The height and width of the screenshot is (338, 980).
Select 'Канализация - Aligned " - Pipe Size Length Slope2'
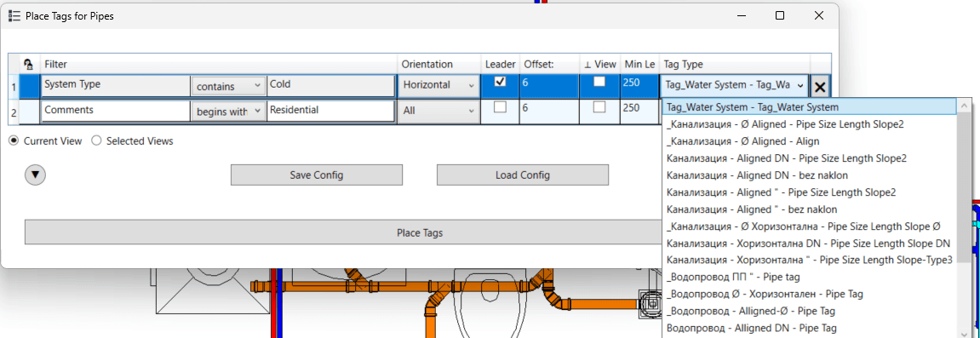(810, 192)
